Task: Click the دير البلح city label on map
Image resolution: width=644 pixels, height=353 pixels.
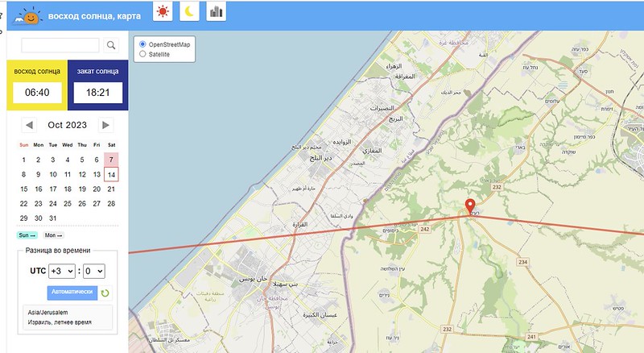Action: point(320,158)
